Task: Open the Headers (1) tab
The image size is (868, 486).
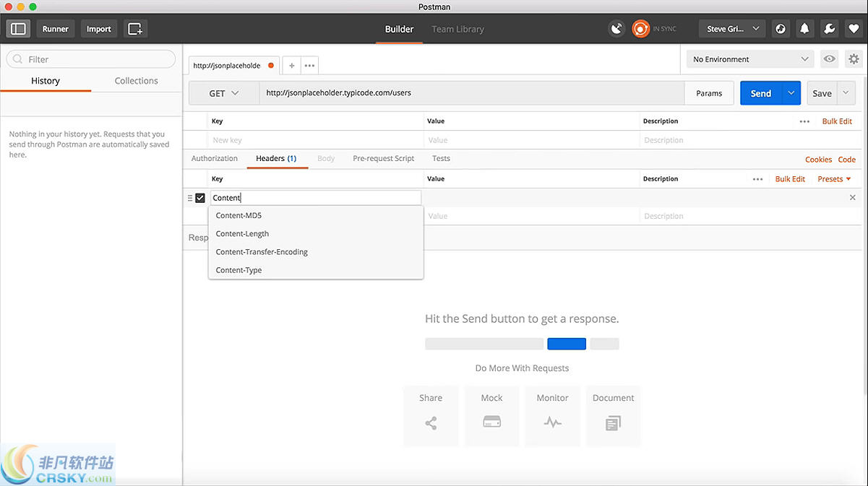Action: click(276, 158)
